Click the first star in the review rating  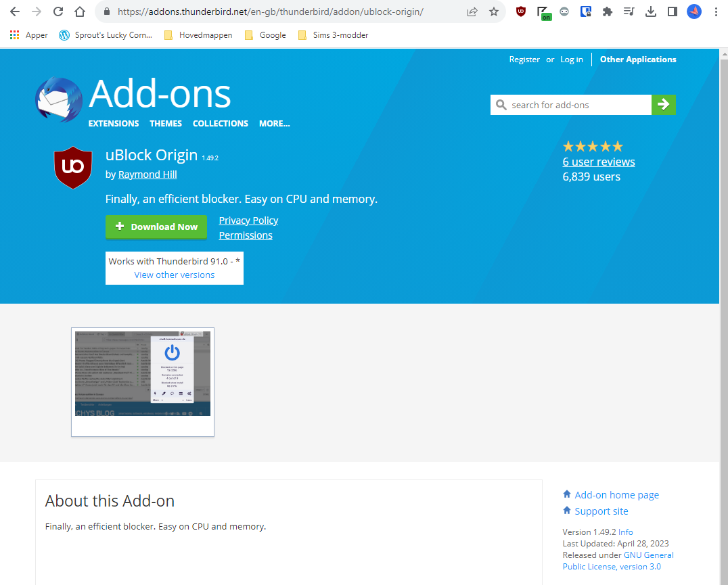[x=568, y=146]
